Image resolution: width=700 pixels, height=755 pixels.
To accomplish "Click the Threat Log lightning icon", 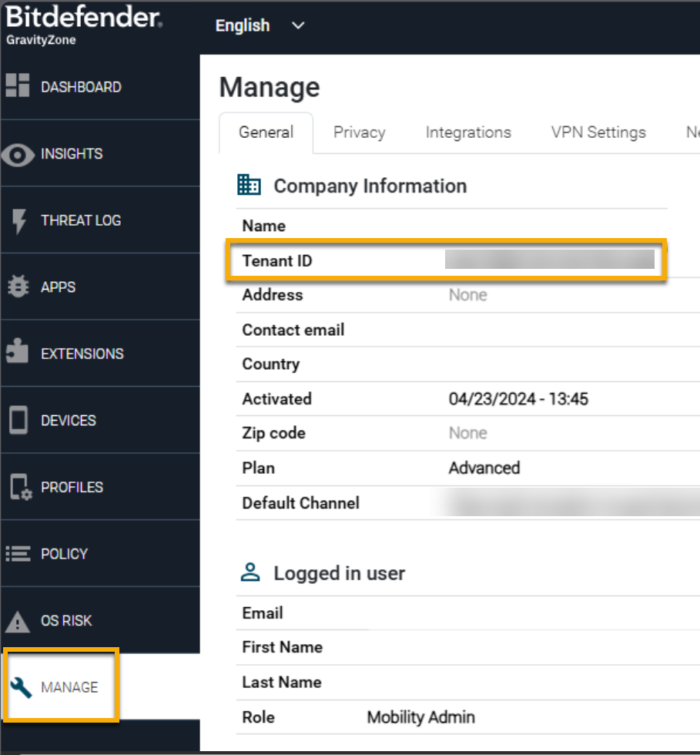I will (x=18, y=222).
